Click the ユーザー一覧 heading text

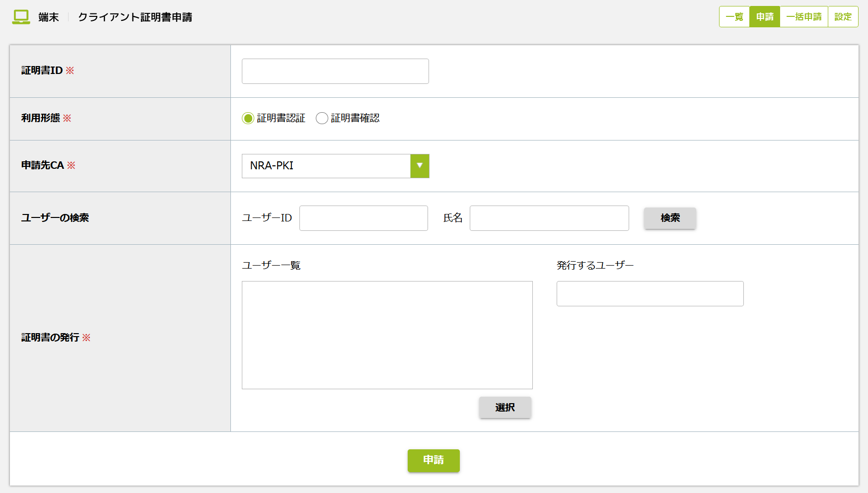pos(271,266)
